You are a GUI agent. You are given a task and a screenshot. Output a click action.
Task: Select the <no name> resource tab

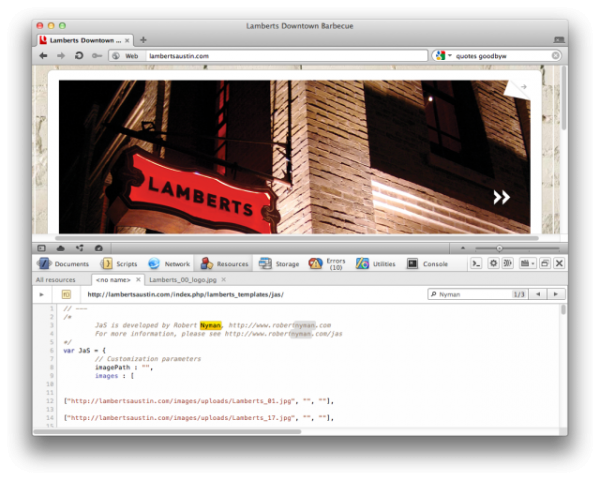pyautogui.click(x=113, y=280)
